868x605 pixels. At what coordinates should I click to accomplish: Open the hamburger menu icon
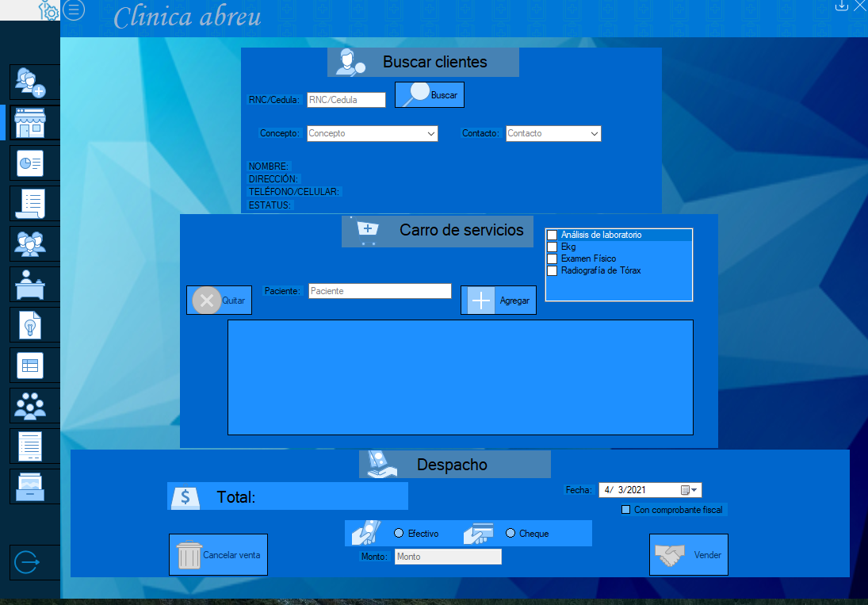tap(73, 10)
